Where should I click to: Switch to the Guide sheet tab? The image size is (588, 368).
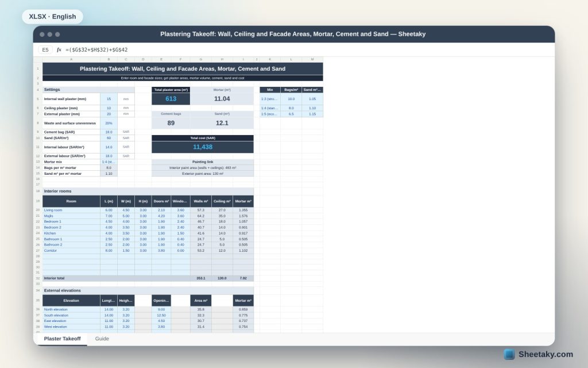(102, 339)
